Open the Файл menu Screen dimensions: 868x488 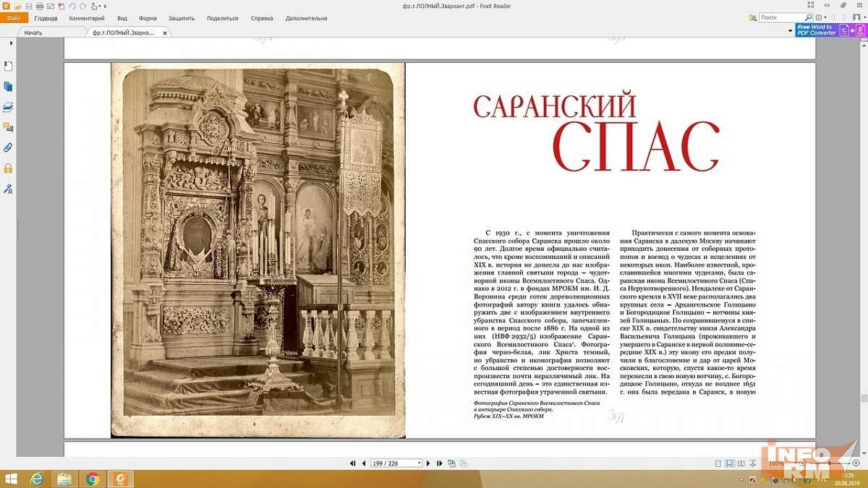click(x=14, y=18)
